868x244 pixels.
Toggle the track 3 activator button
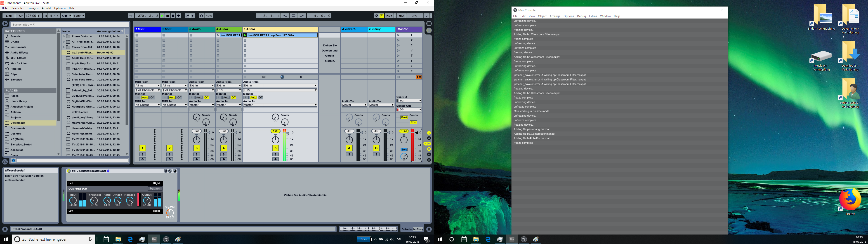(196, 148)
